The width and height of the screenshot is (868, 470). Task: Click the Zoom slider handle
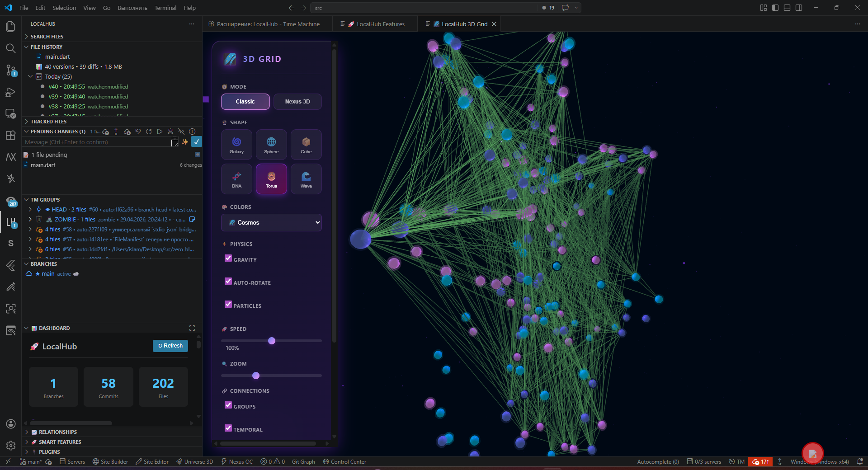256,376
